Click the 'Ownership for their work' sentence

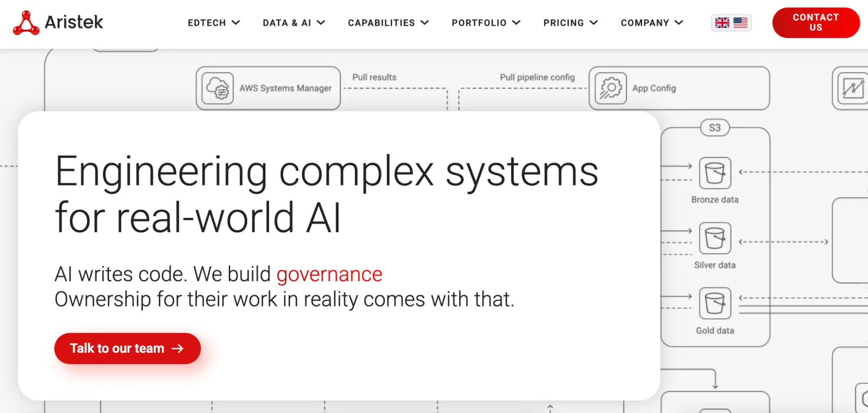[284, 299]
